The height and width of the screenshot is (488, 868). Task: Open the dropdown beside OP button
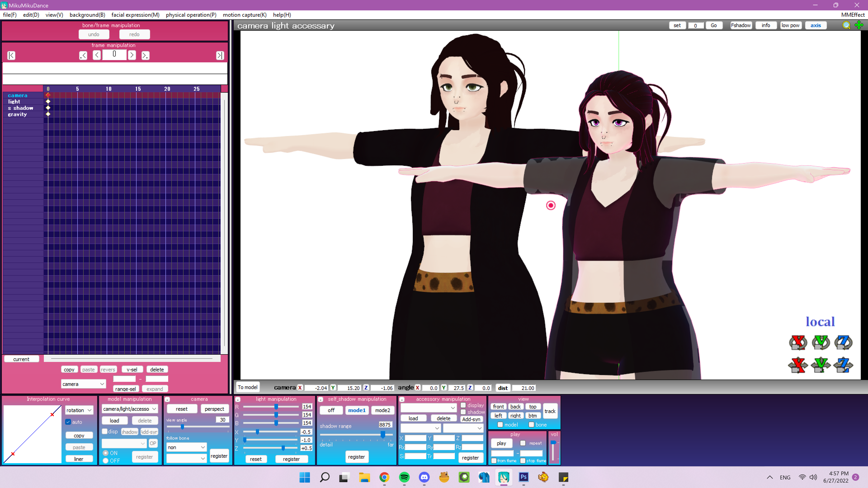coord(124,443)
